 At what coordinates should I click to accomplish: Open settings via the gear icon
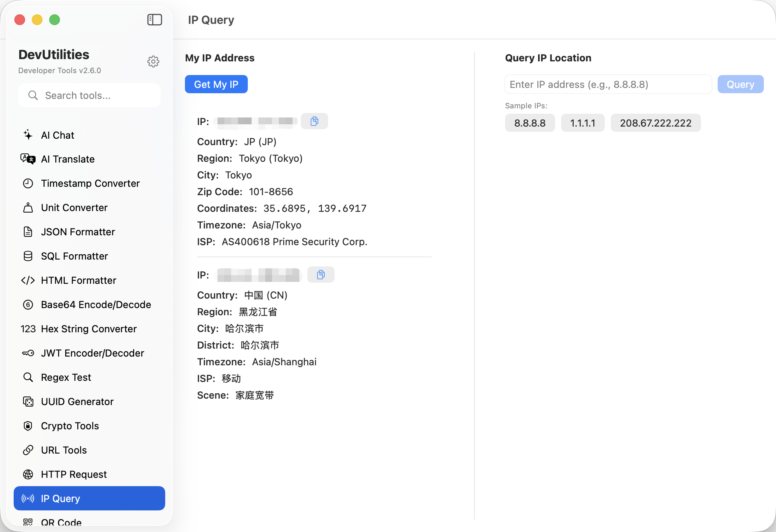[x=153, y=61]
